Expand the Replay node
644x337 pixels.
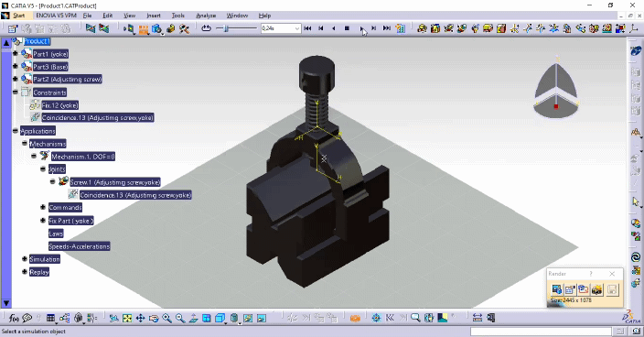pyautogui.click(x=25, y=272)
